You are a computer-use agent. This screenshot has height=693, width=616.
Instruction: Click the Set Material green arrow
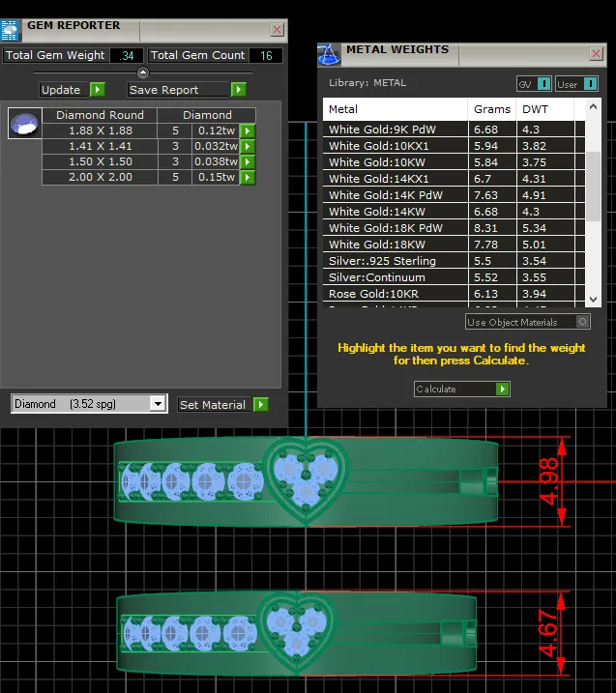[x=261, y=404]
